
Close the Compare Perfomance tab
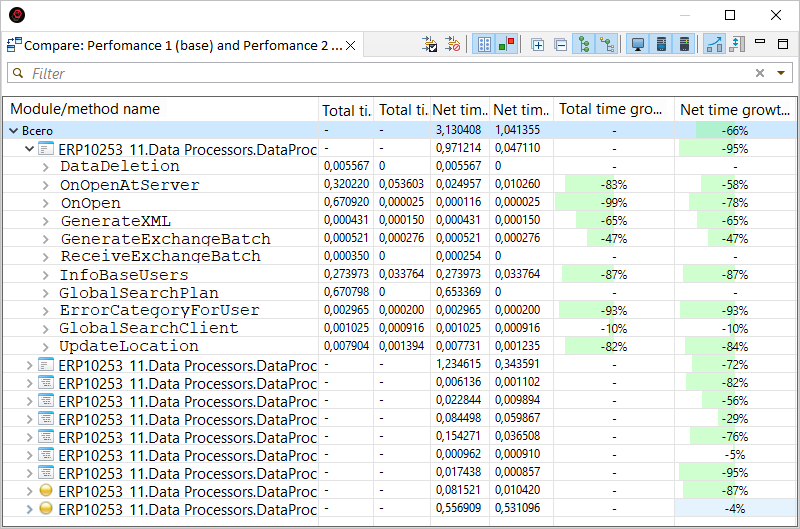[x=351, y=45]
